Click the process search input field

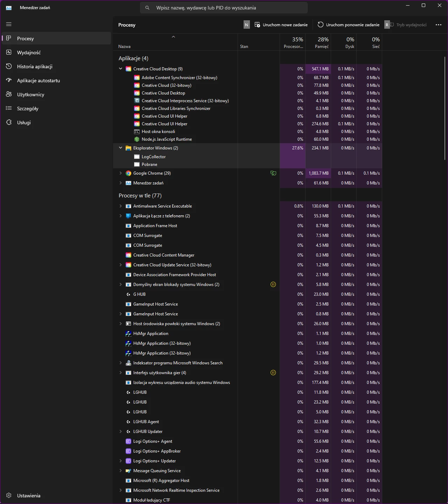(x=224, y=8)
